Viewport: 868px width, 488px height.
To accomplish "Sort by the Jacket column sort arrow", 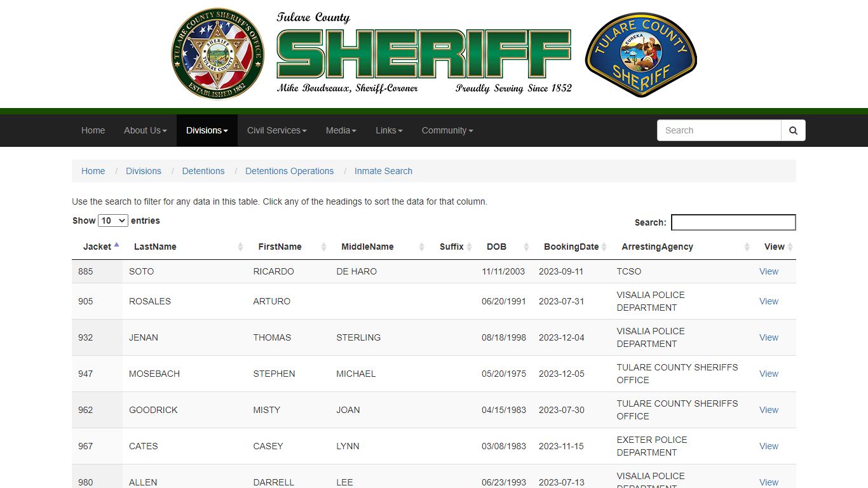I will [116, 245].
